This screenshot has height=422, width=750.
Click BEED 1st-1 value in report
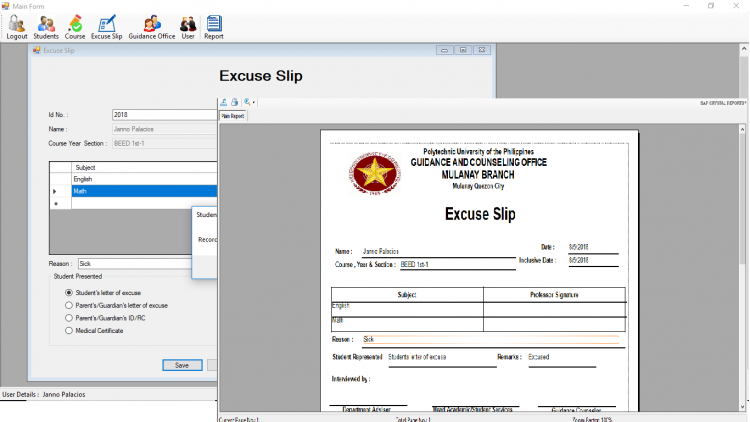point(414,264)
